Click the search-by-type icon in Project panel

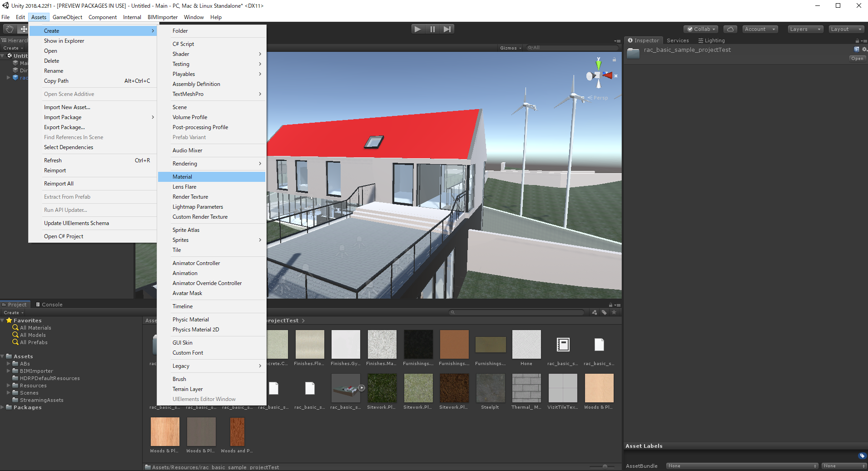pos(594,312)
